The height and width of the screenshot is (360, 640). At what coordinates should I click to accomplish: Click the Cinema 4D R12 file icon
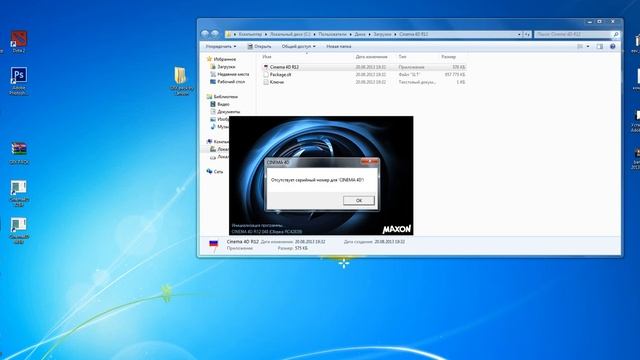266,67
